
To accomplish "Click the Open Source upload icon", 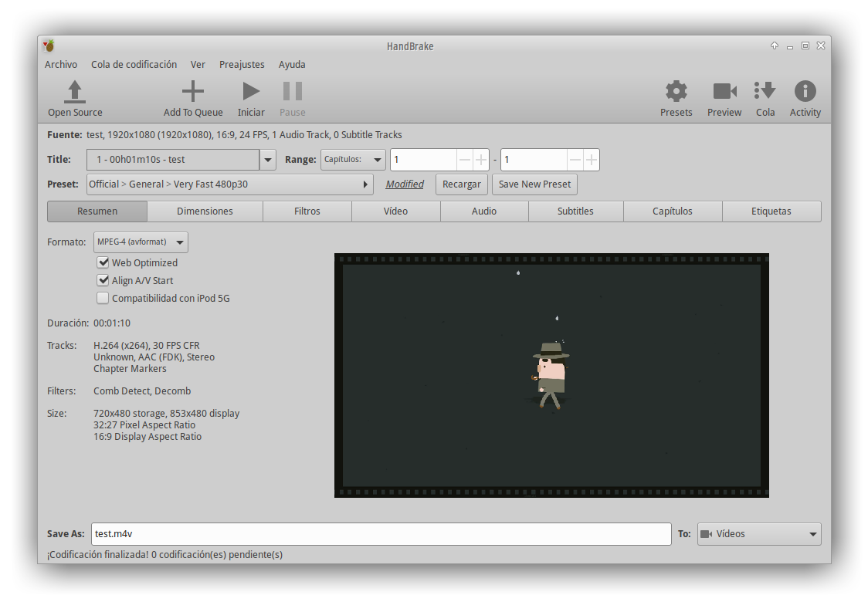I will [75, 92].
